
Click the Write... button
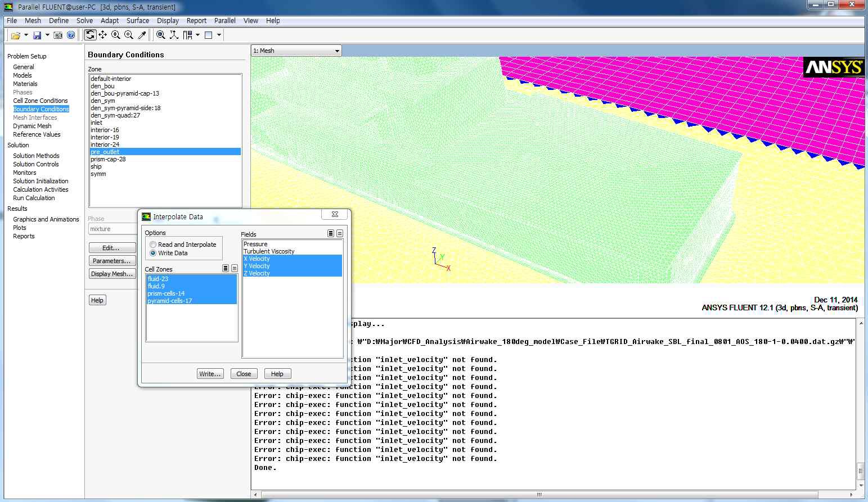[x=210, y=374]
